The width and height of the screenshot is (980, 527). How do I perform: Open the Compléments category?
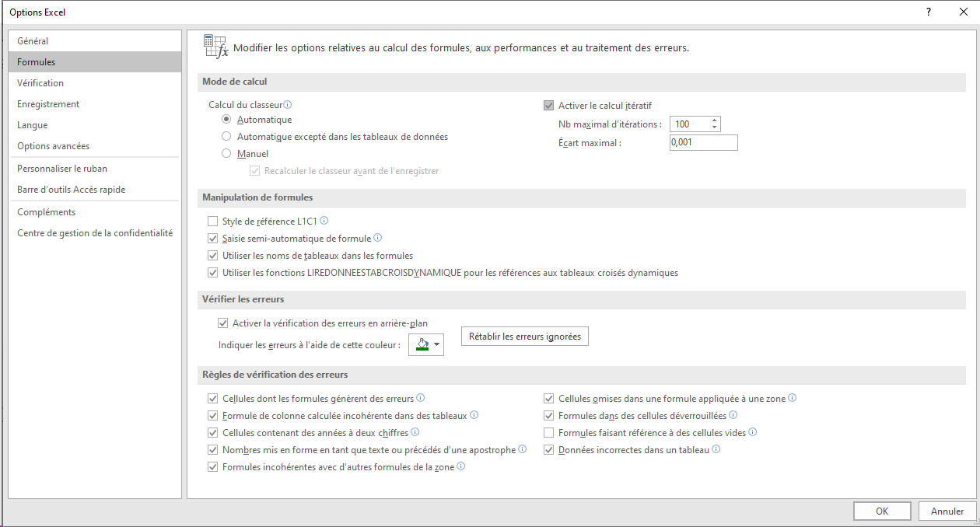point(95,212)
